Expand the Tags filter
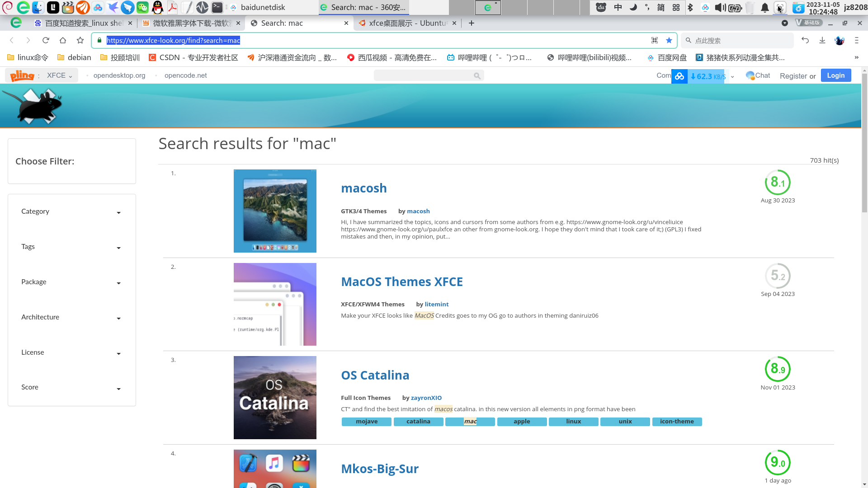Viewport: 868px width, 488px height. tap(71, 247)
